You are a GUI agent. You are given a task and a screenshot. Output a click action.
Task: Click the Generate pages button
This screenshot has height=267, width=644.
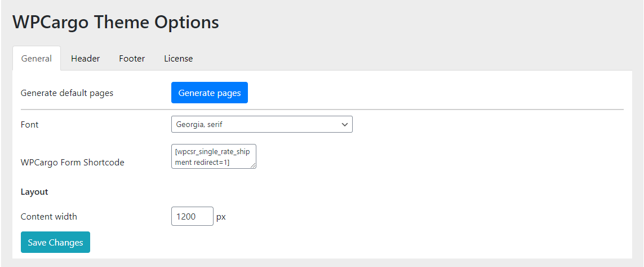click(x=210, y=93)
